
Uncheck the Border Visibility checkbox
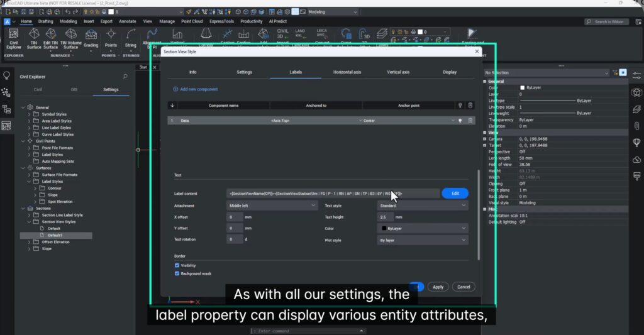(177, 266)
